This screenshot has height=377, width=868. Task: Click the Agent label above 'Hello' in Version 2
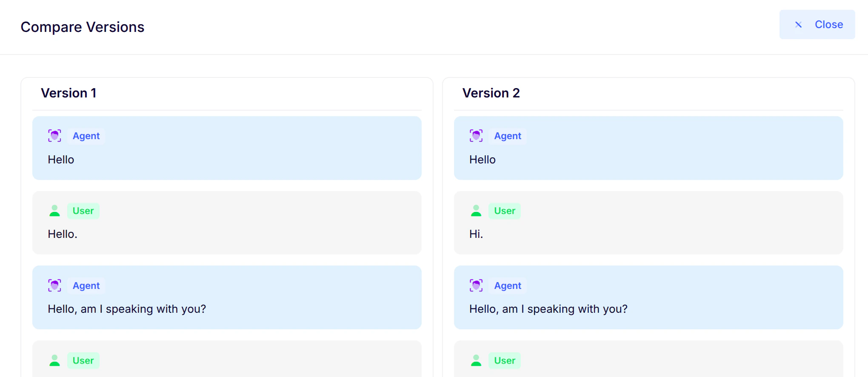(508, 136)
